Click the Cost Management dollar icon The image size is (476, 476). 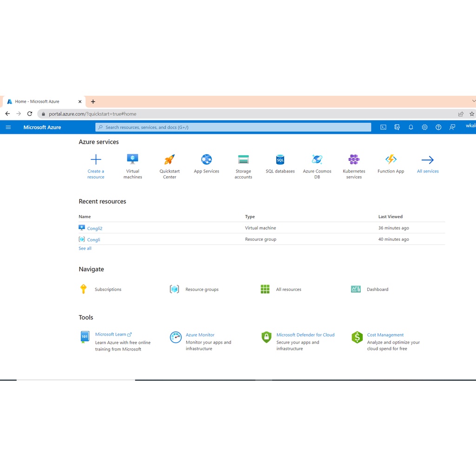(357, 337)
